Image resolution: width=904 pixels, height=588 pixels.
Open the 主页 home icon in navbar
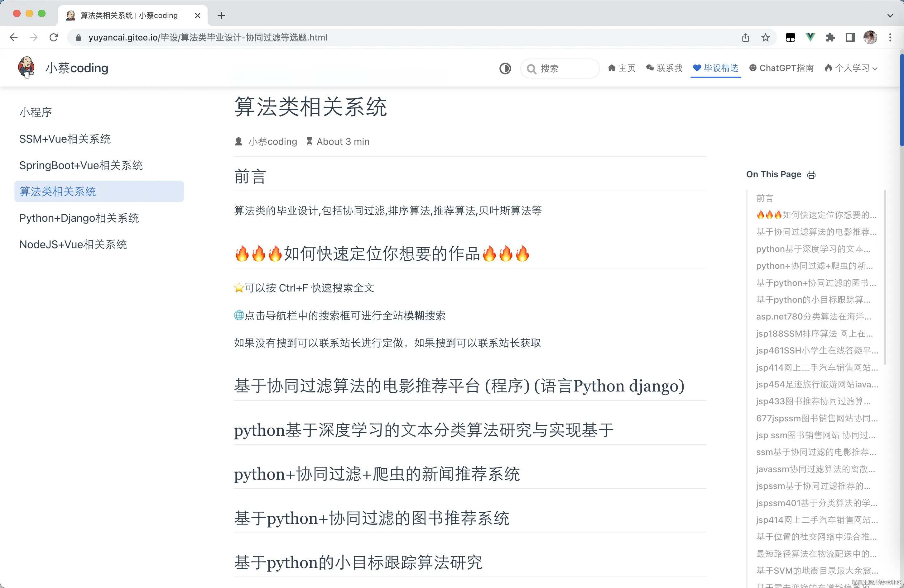[x=612, y=68]
